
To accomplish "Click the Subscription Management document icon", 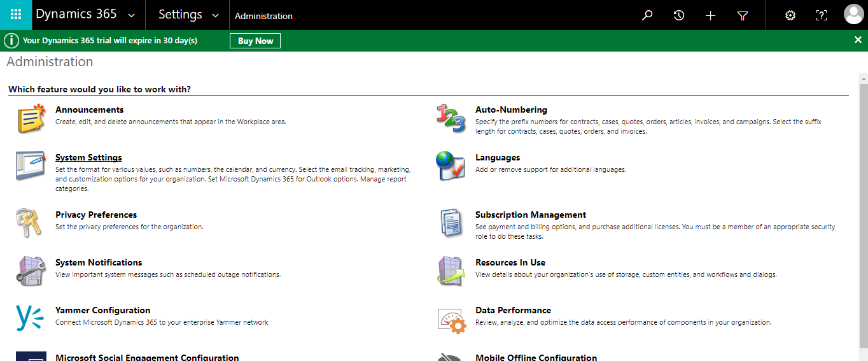I will pyautogui.click(x=451, y=223).
